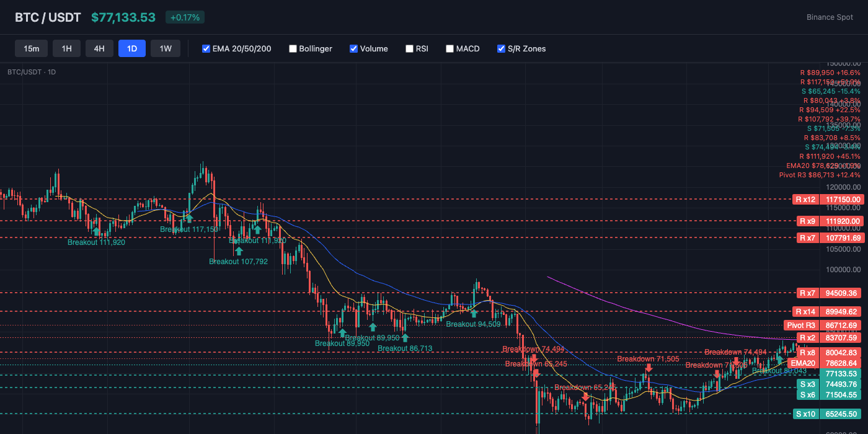Click legend entry R $94,509 +22.5%

[830, 110]
